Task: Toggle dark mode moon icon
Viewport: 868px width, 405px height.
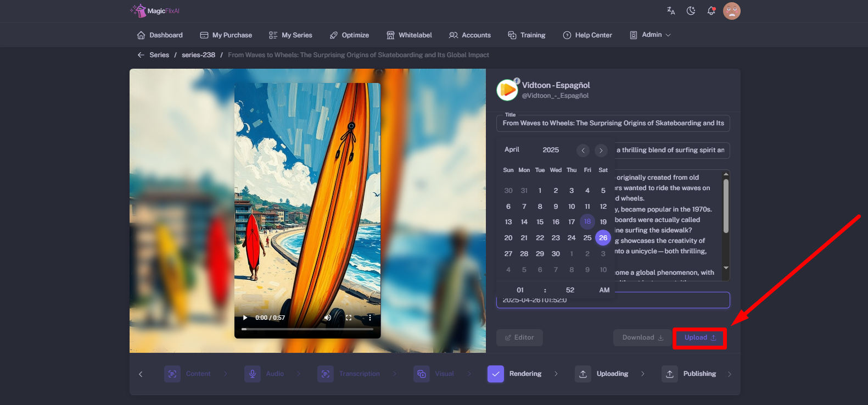Action: (691, 11)
